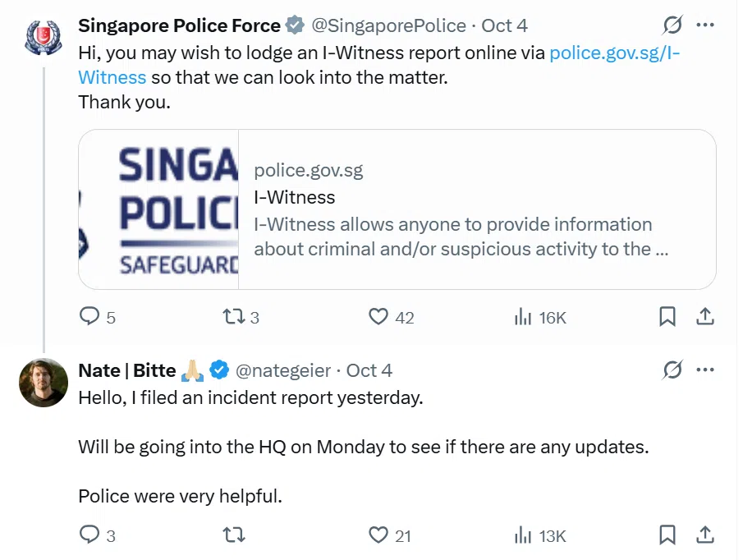Image resolution: width=743 pixels, height=560 pixels.
Task: Open more options for Nate's tweet
Action: pyautogui.click(x=704, y=370)
